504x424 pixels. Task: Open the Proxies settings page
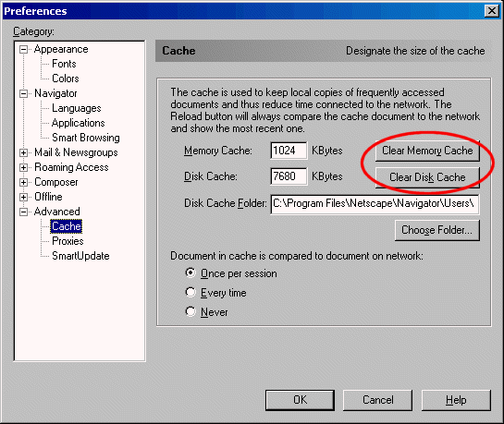68,241
